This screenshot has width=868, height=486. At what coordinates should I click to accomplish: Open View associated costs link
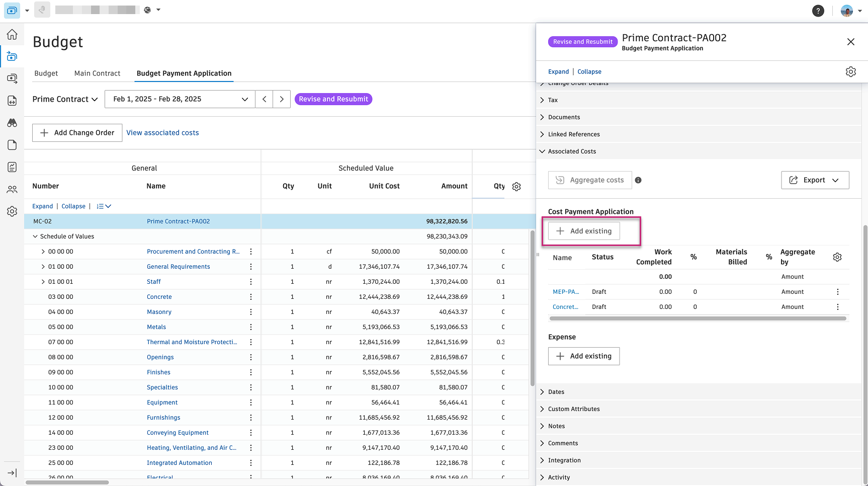click(162, 133)
